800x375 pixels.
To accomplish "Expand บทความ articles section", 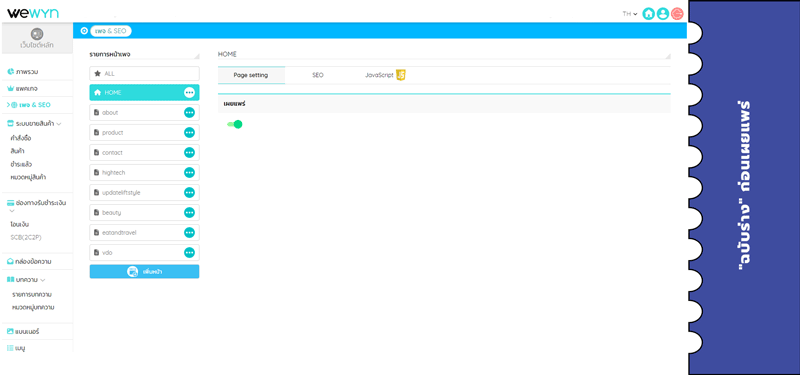I will tap(27, 280).
